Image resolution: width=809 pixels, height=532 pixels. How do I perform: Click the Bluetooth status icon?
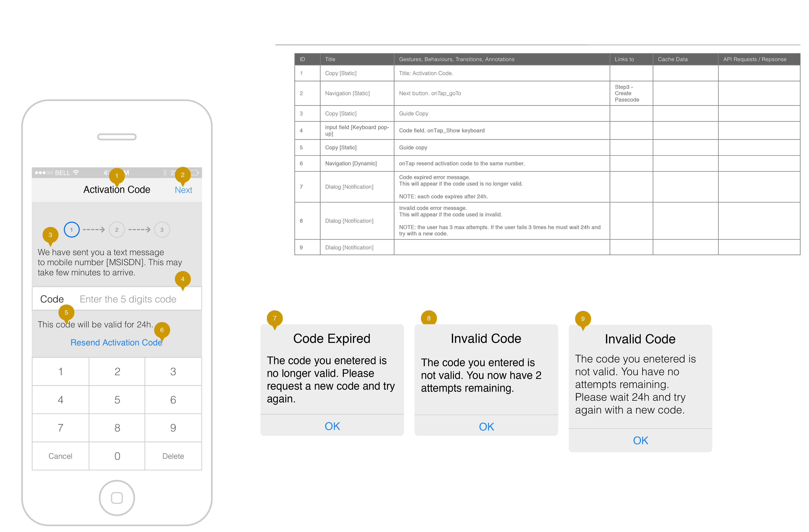(x=165, y=172)
